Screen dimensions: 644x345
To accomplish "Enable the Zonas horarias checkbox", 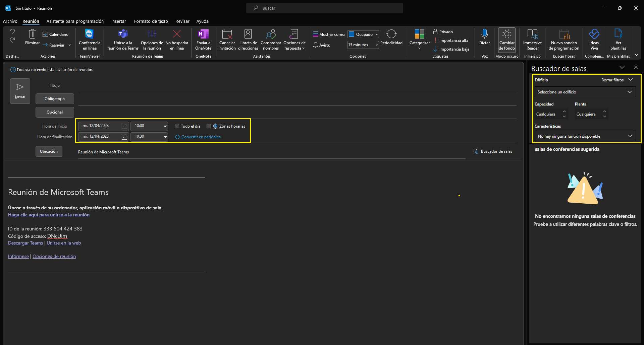I will [x=209, y=126].
